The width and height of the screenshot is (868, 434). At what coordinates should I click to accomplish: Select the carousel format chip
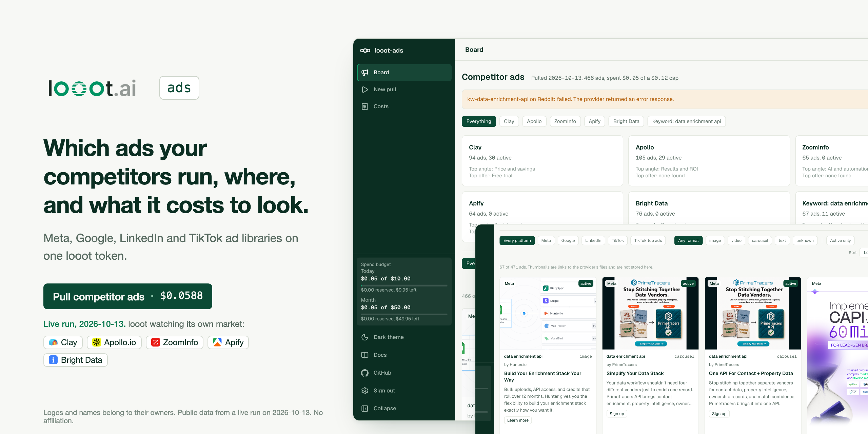click(x=760, y=241)
